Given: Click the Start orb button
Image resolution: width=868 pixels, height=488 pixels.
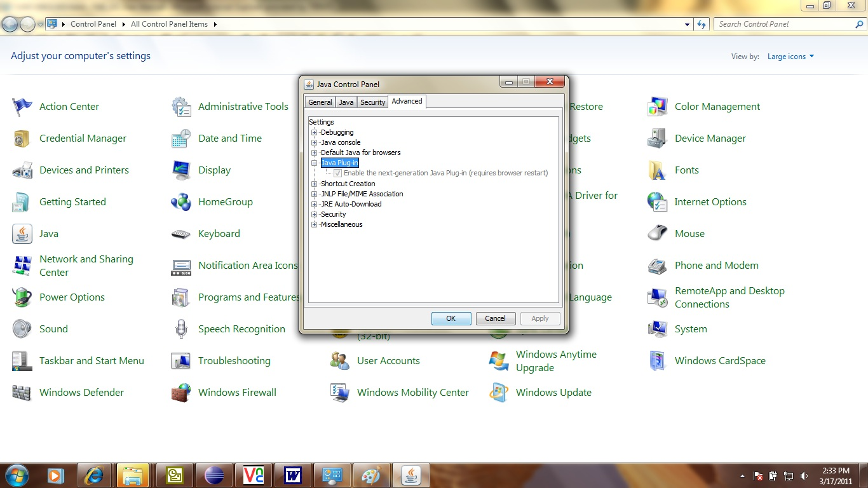Looking at the screenshot, I should click(x=17, y=475).
